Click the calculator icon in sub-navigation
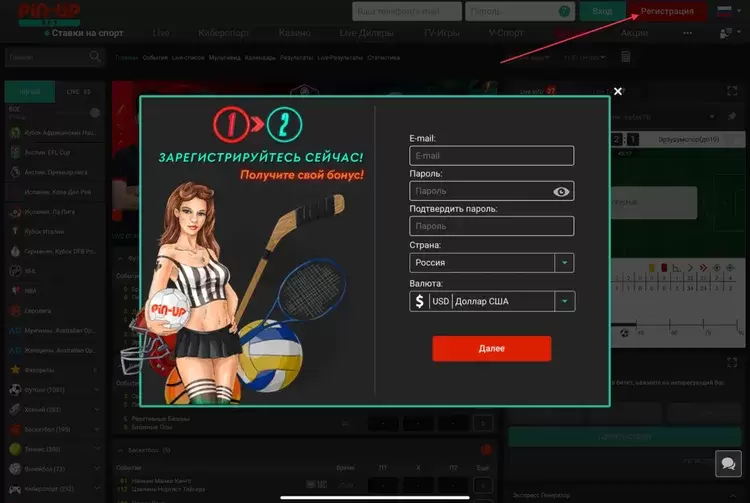Image resolution: width=750 pixels, height=503 pixels. point(625,57)
